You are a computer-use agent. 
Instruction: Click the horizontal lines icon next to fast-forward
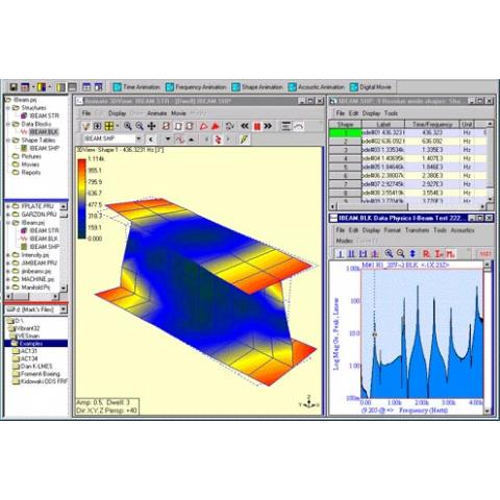tap(286, 126)
